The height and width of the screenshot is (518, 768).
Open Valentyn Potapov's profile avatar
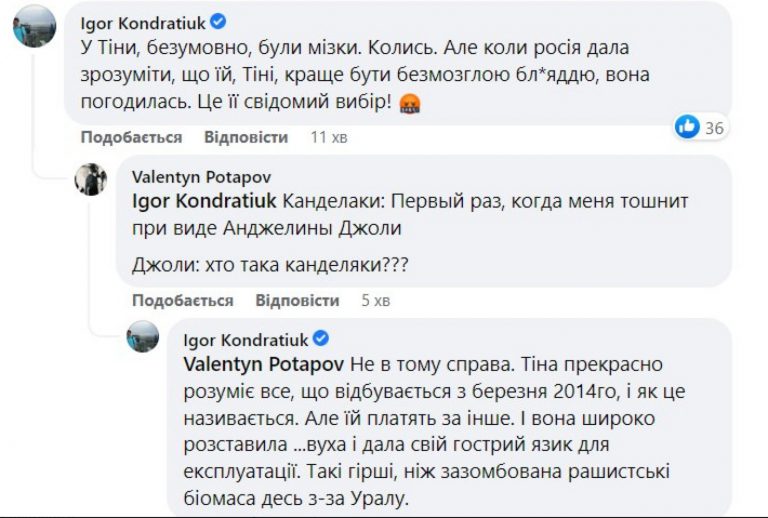pos(91,179)
